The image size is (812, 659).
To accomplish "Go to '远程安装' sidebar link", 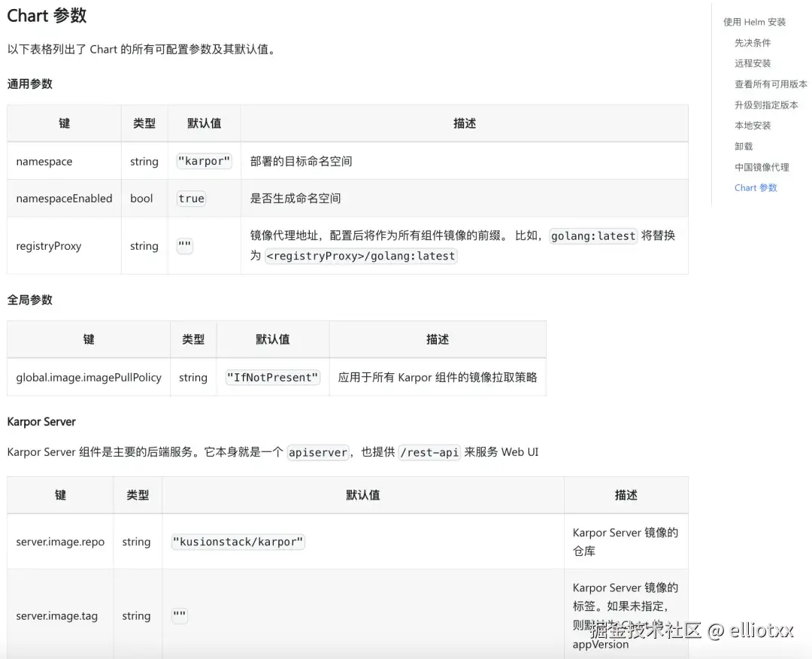I will [x=753, y=63].
